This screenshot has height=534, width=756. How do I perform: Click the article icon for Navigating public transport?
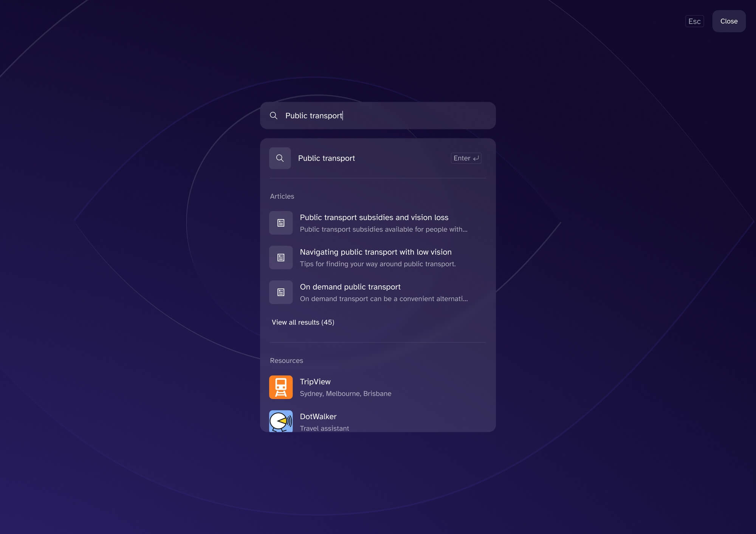click(x=281, y=257)
